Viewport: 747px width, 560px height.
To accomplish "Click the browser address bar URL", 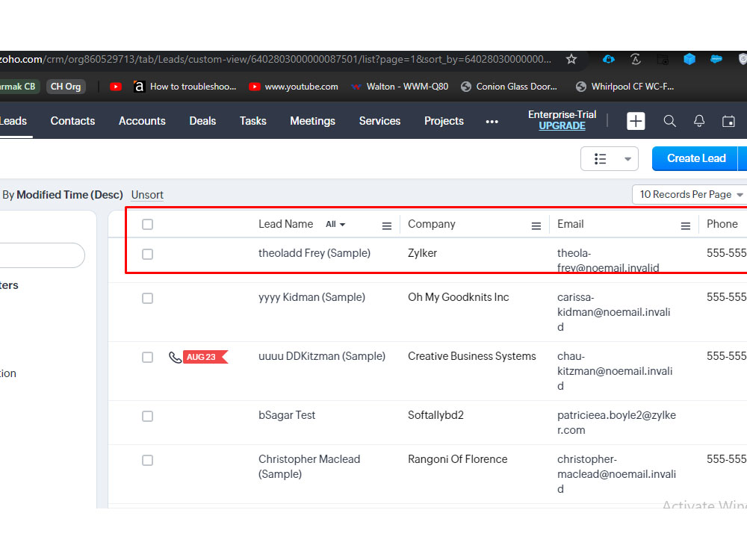I will pos(276,59).
